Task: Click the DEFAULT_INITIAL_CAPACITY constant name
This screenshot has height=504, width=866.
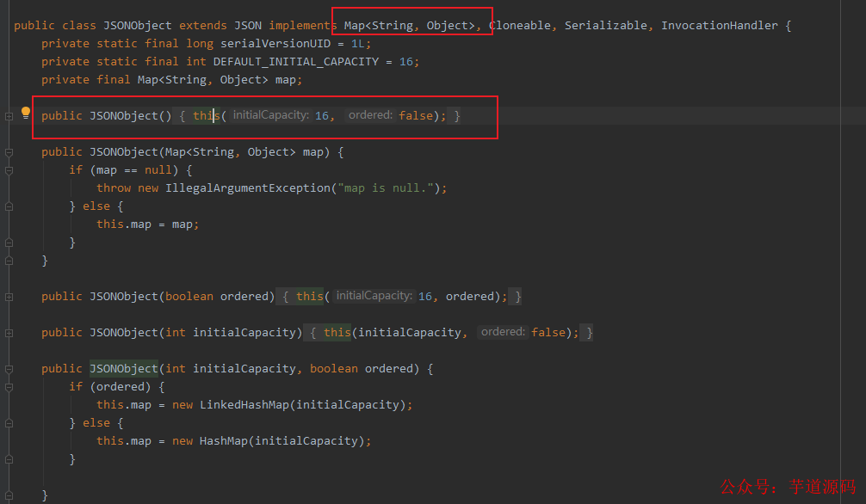Action: click(x=295, y=62)
